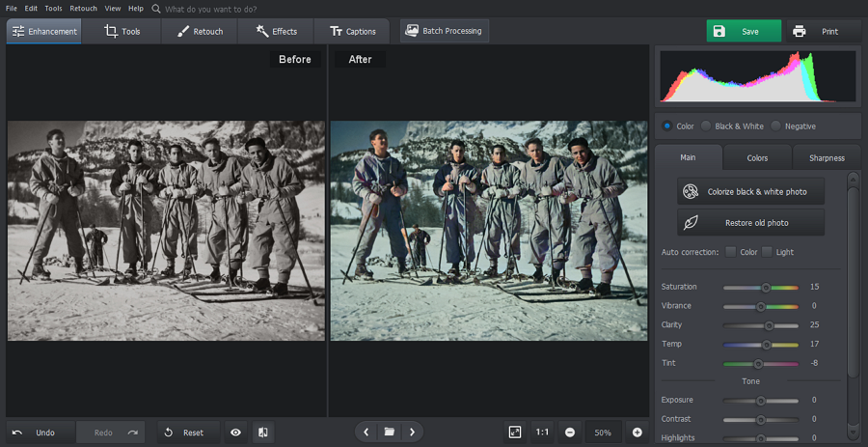Image resolution: width=868 pixels, height=447 pixels.
Task: Click the Undo arrow icon
Action: 17,433
